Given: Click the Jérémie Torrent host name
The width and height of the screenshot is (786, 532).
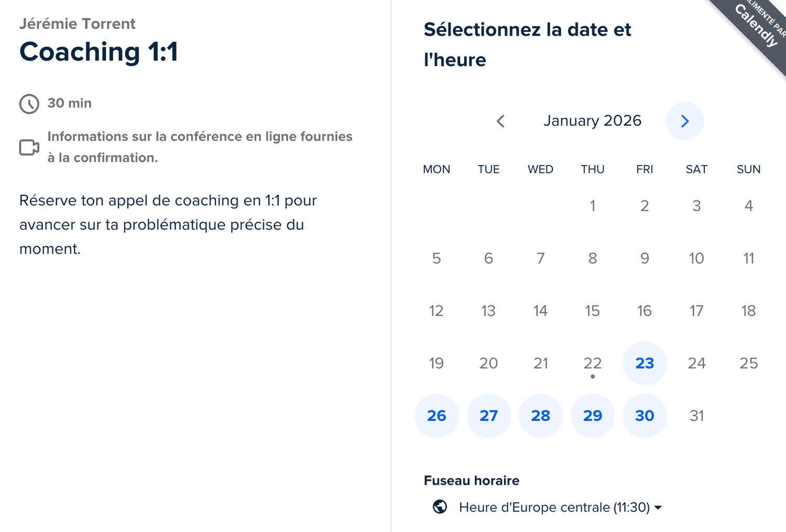Looking at the screenshot, I should pos(78,24).
